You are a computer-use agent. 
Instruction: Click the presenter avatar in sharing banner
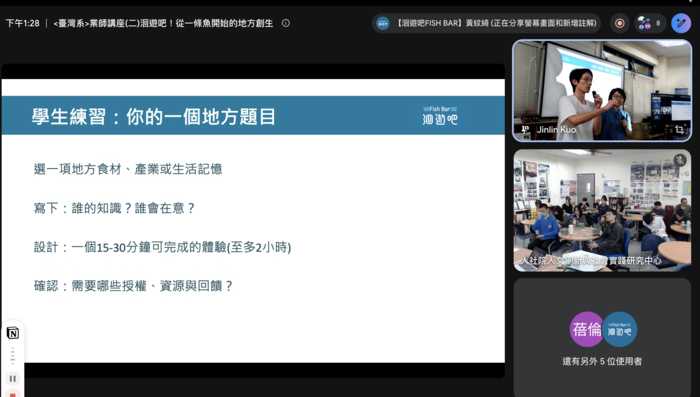[x=383, y=23]
